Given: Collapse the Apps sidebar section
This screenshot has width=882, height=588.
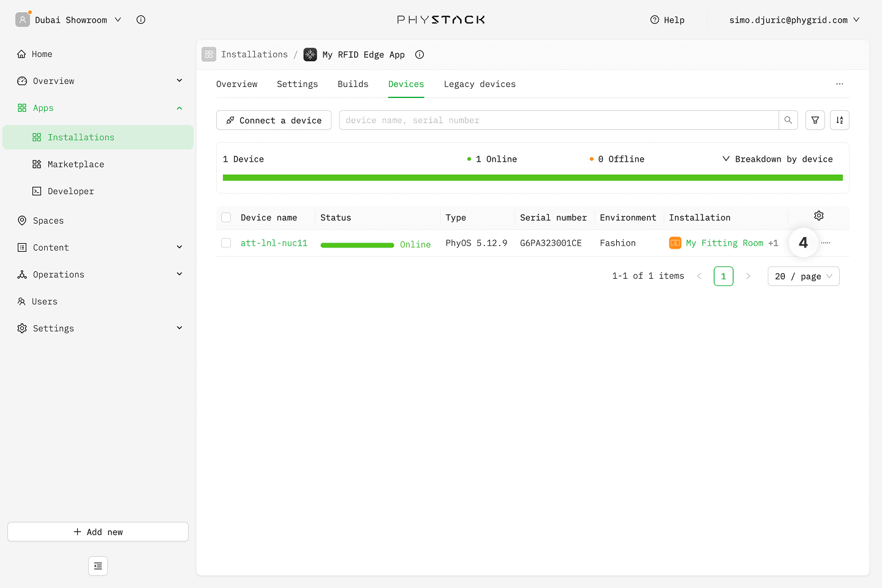Looking at the screenshot, I should pos(179,108).
